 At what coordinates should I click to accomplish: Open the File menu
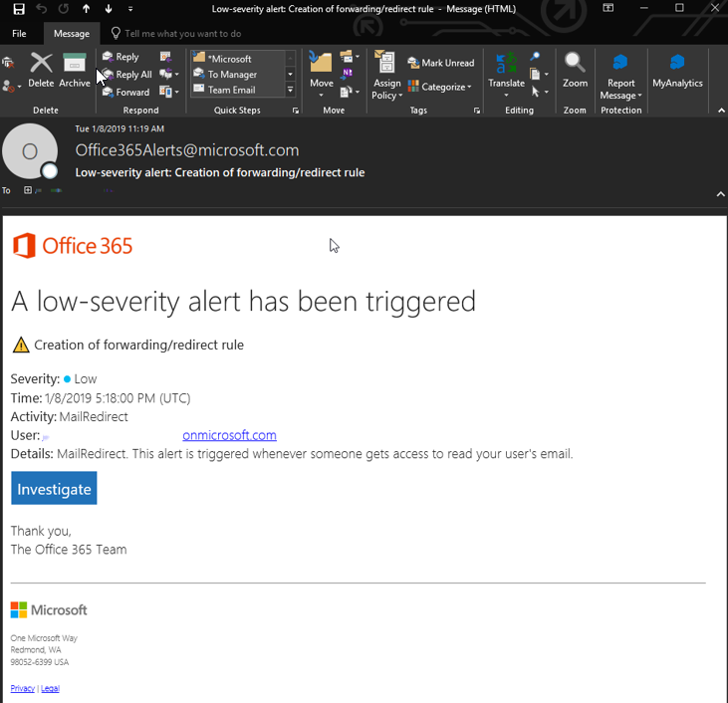tap(19, 34)
